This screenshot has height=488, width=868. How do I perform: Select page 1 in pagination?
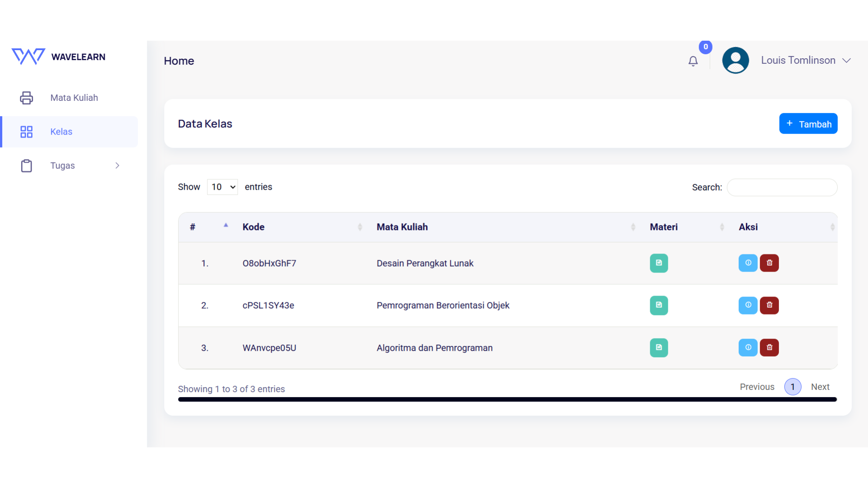793,387
